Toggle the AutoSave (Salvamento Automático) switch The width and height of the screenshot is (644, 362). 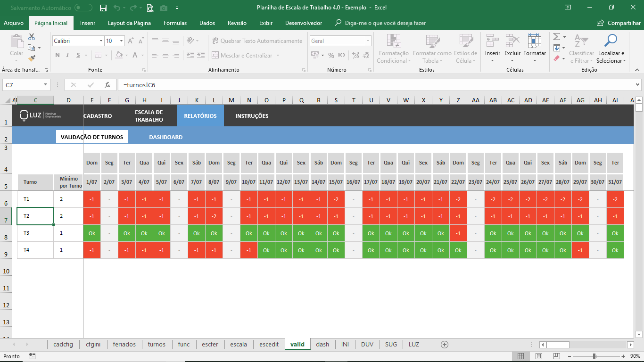coord(83,8)
